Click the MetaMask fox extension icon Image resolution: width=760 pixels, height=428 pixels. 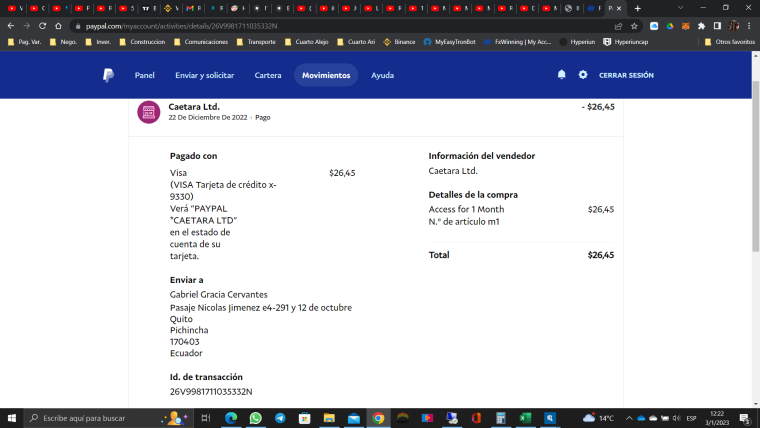point(685,26)
